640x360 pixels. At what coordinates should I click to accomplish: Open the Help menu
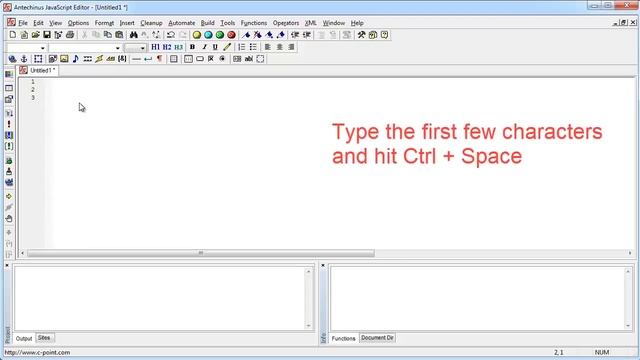coord(357,23)
